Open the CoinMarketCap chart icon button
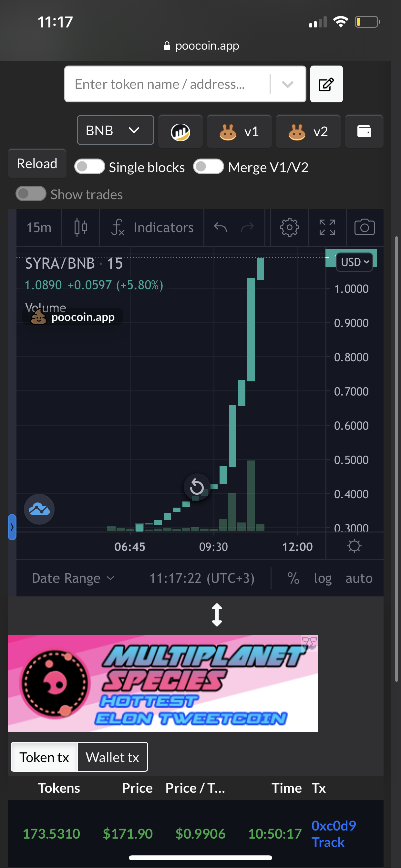This screenshot has width=401, height=868. tap(180, 131)
